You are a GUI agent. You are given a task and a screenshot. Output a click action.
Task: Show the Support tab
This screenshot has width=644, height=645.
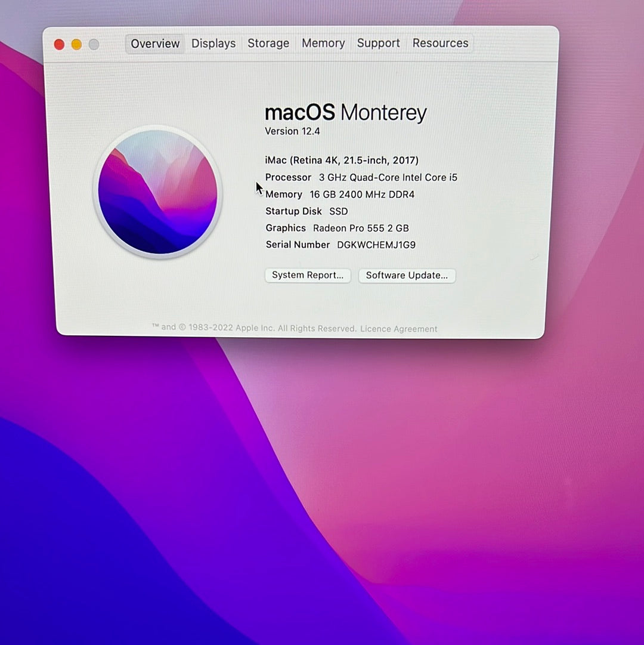[378, 44]
